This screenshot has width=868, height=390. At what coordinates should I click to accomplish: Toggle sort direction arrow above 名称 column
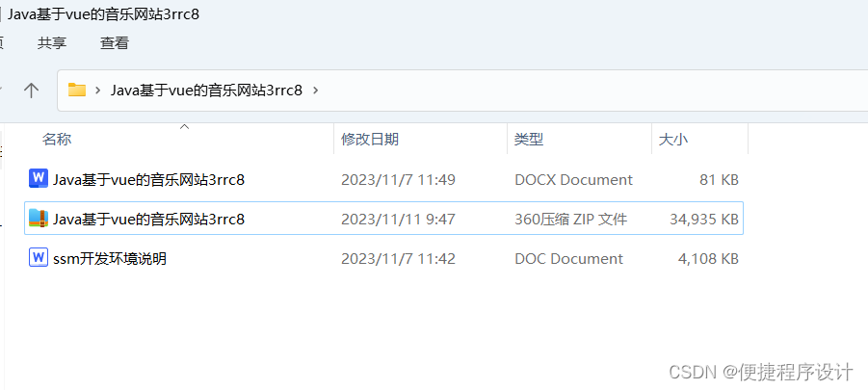[185, 127]
